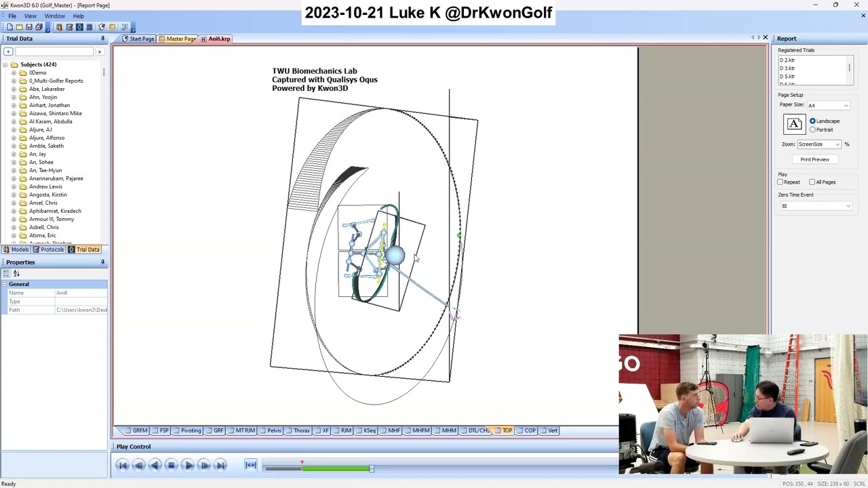Image resolution: width=868 pixels, height=488 pixels.
Task: Stop the animation playback
Action: pos(171,465)
